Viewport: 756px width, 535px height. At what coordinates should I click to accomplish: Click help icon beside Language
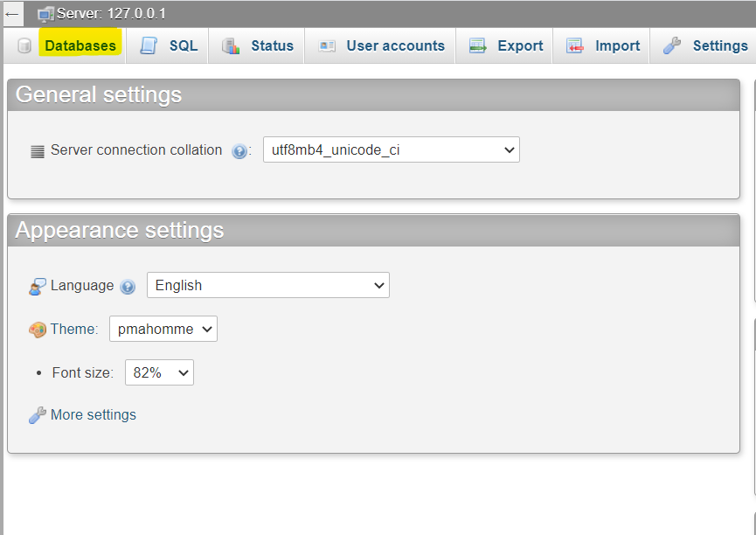click(x=128, y=287)
